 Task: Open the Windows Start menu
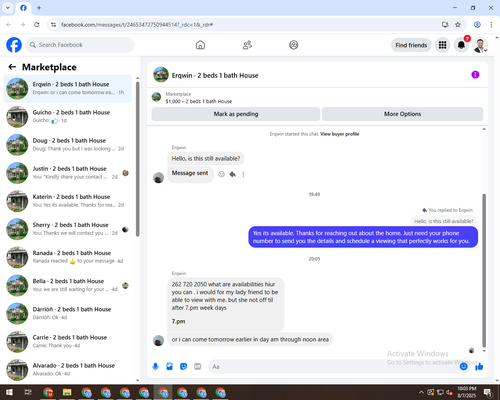point(9,392)
